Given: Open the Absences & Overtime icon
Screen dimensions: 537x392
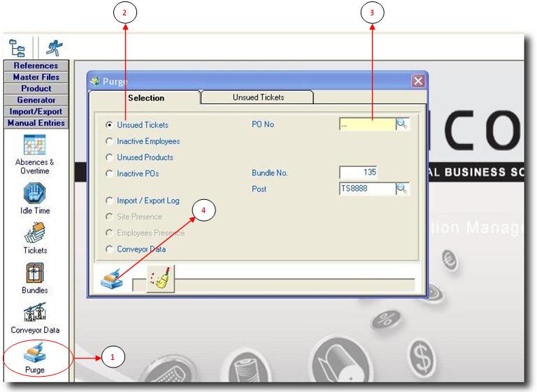Looking at the screenshot, I should (35, 146).
